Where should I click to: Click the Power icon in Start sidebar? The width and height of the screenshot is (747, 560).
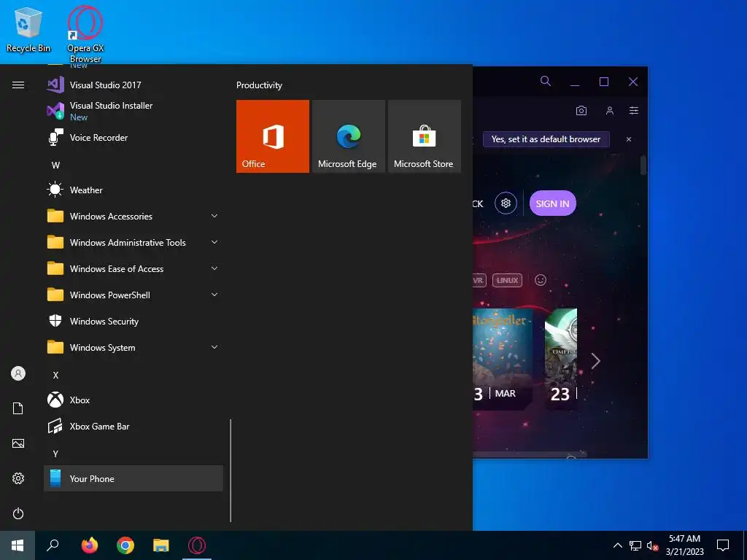18,513
